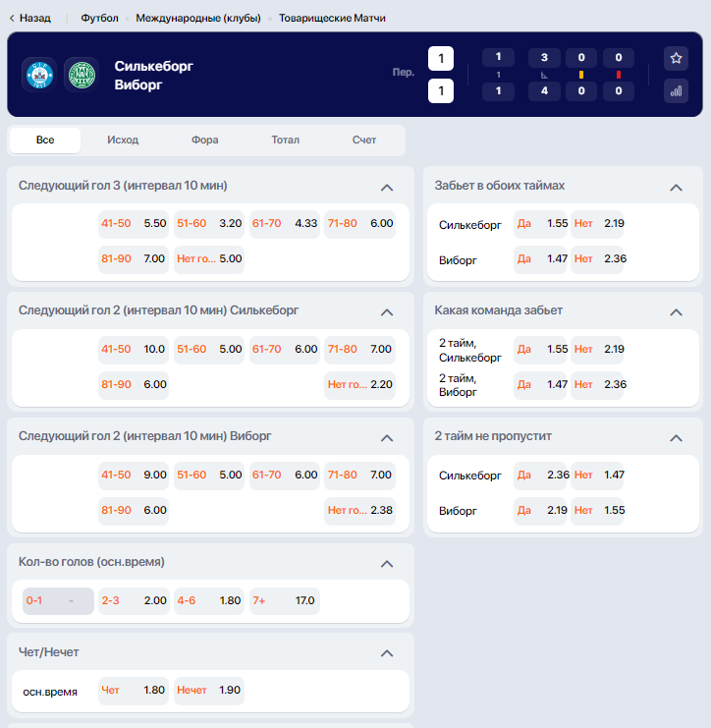Viewport: 711px width, 728px height.
Task: Select Чет odds 1.80
Action: point(134,691)
